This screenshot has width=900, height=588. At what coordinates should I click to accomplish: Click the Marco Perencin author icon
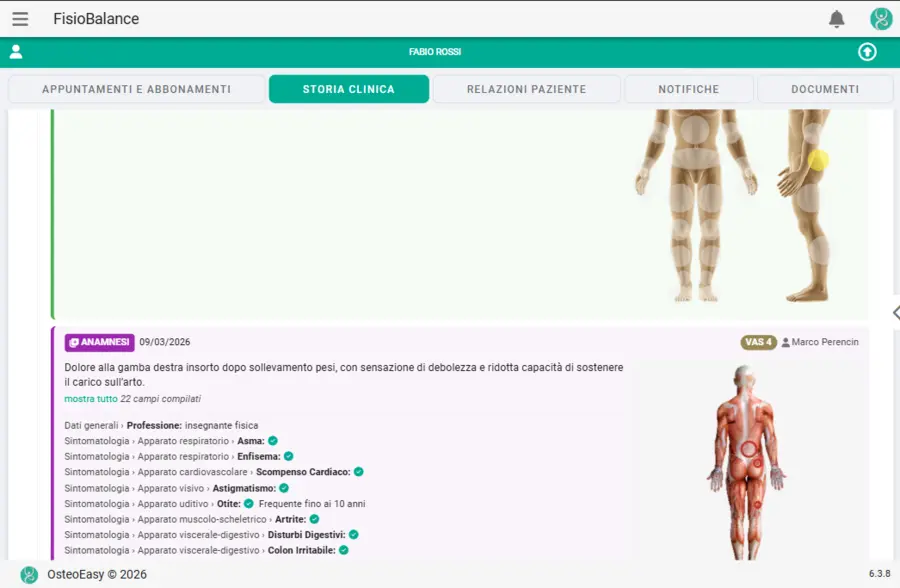(785, 343)
